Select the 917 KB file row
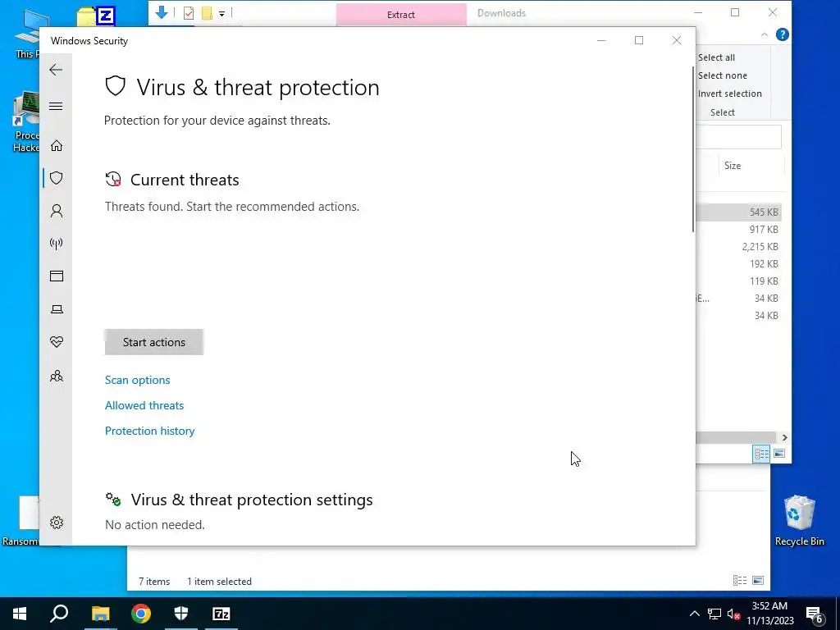 tap(739, 230)
